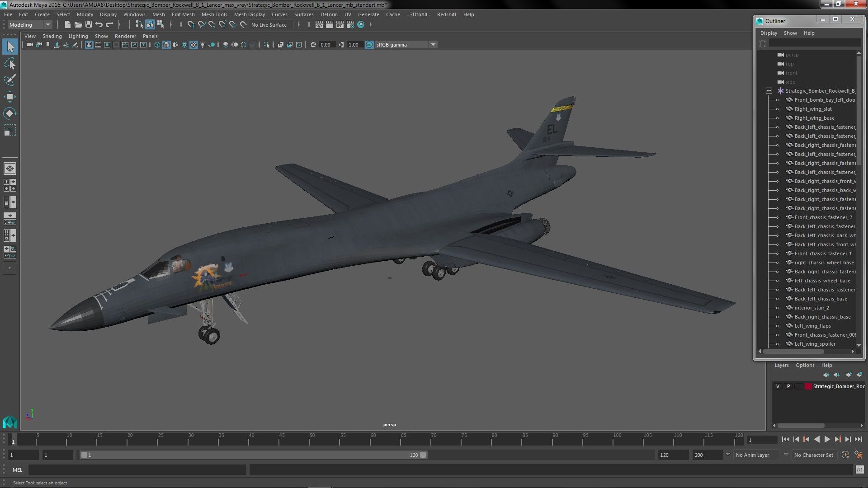Image resolution: width=868 pixels, height=488 pixels.
Task: Click inside the MEL command line
Action: tap(136, 470)
